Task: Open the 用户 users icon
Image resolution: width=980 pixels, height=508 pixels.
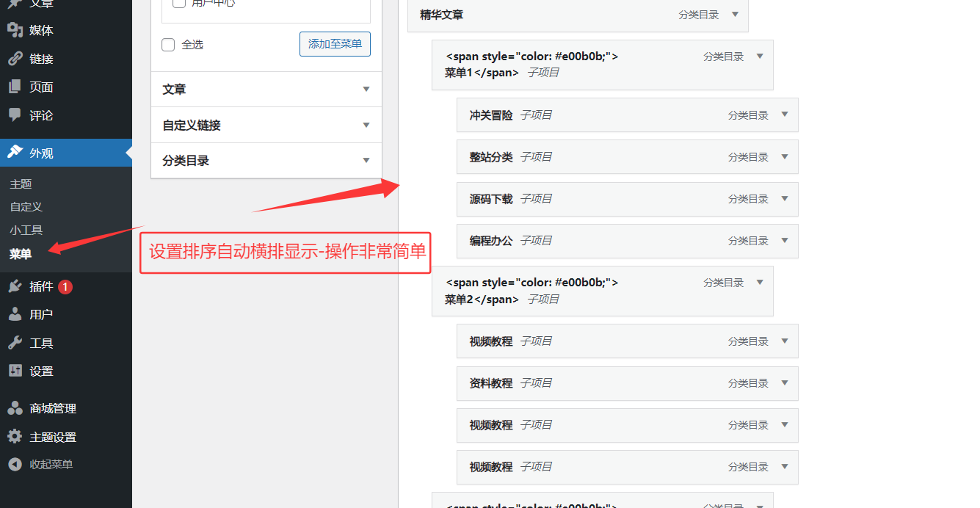Action: point(15,314)
